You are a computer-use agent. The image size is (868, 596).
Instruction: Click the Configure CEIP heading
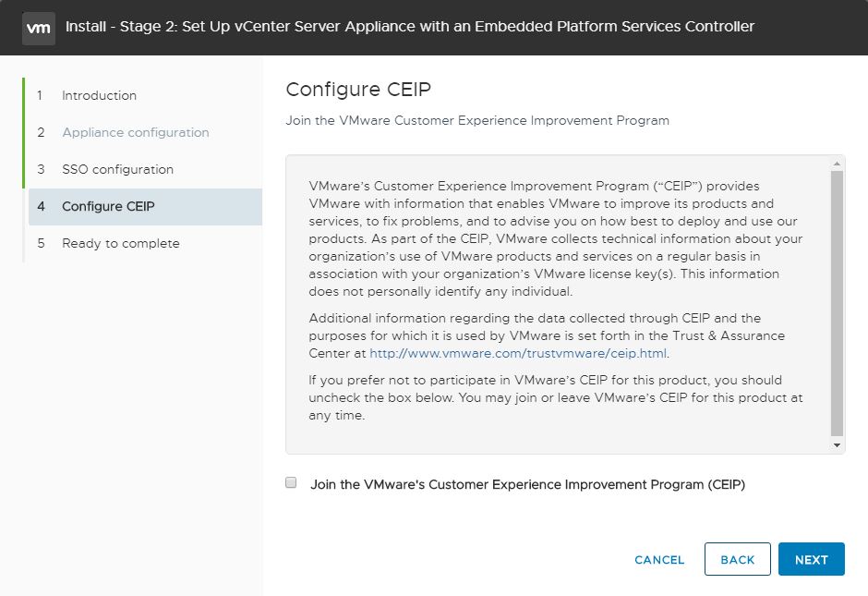[x=358, y=90]
